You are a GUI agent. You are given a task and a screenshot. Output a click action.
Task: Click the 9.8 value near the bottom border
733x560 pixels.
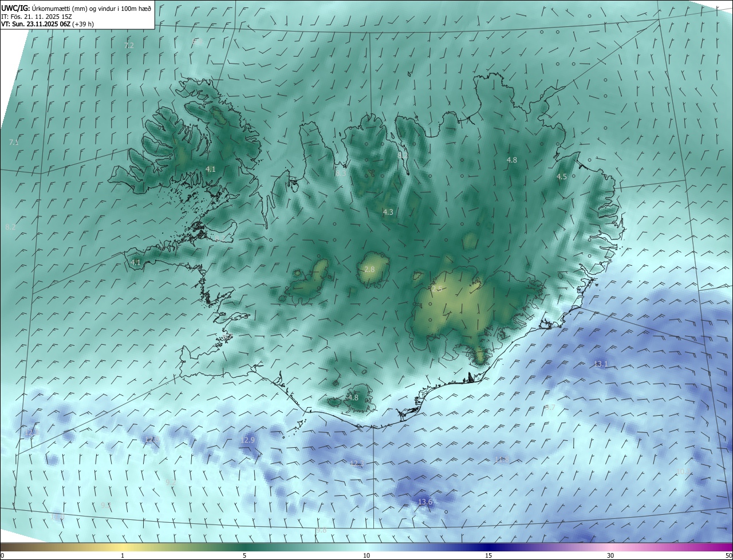coord(321,530)
